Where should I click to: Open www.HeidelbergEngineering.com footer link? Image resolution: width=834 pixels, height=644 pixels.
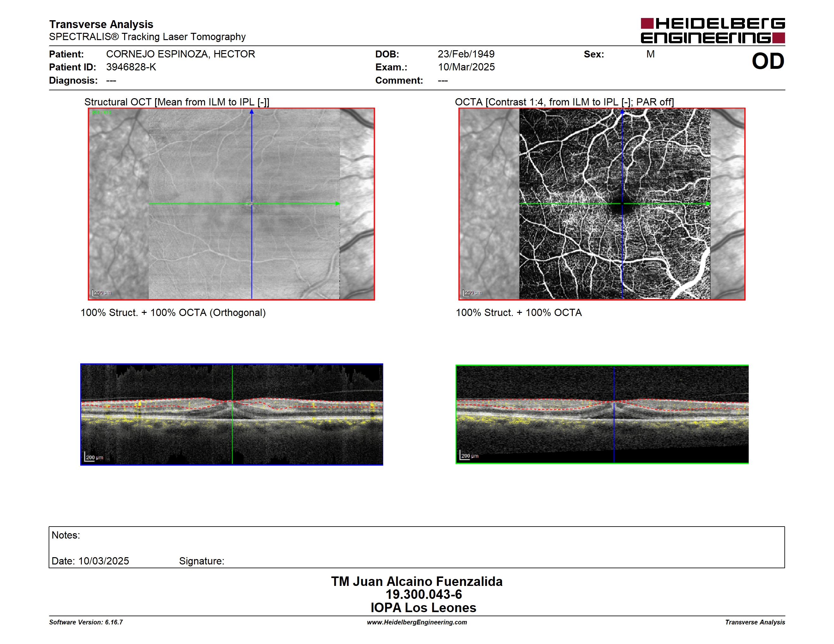pos(417,622)
